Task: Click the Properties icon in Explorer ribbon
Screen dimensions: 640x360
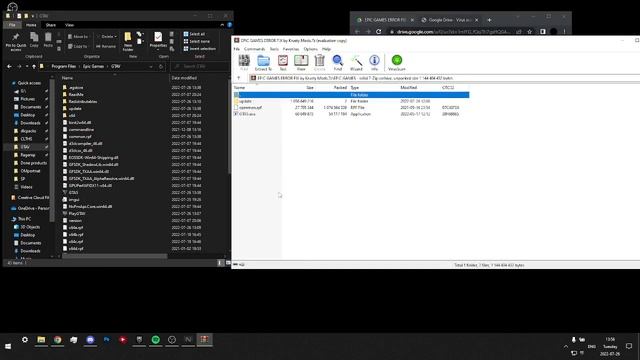Action: 158,40
